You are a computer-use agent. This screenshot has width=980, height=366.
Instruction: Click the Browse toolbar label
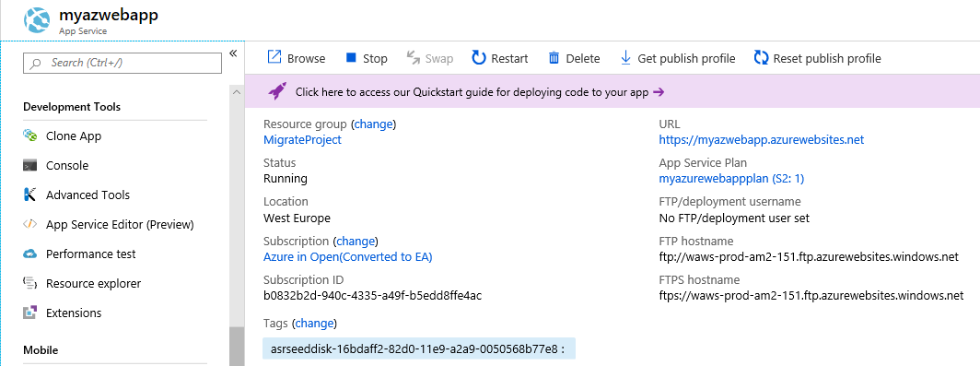(x=306, y=58)
